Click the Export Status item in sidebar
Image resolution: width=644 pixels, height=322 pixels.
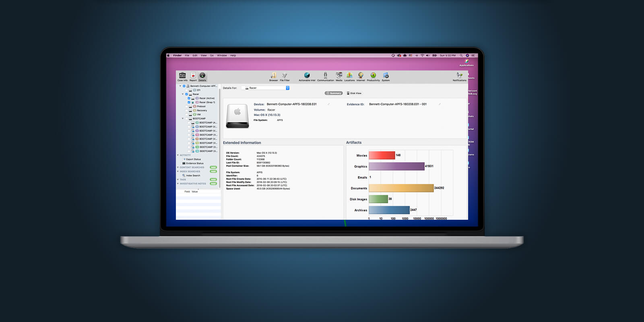tap(192, 159)
